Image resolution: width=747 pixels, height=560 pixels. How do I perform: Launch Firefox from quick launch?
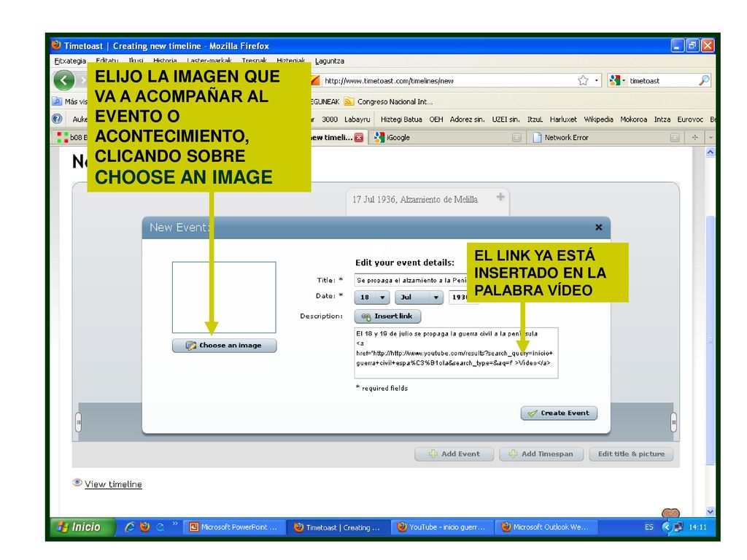(x=145, y=526)
